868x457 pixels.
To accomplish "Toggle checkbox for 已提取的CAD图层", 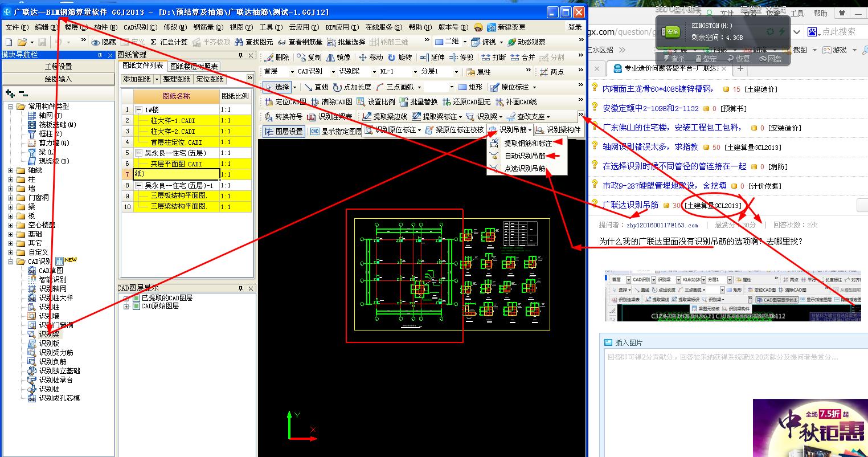I will point(136,298).
